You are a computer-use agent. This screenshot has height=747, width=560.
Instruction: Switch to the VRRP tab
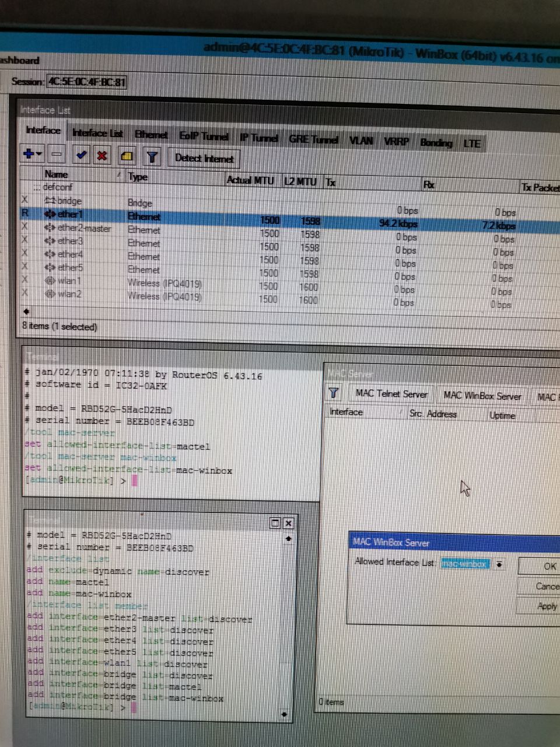pos(396,142)
